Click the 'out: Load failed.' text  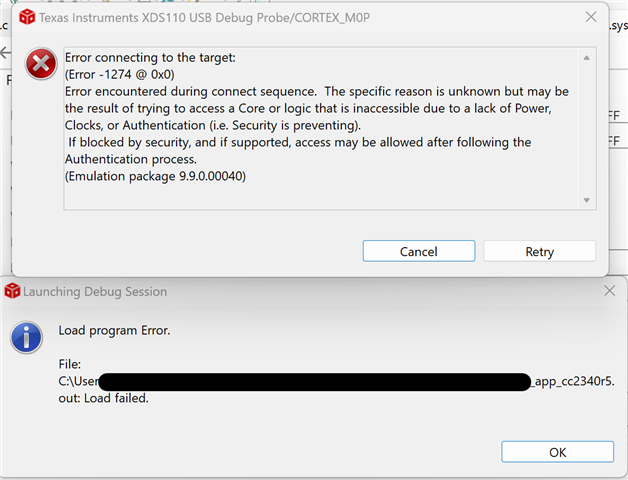[104, 398]
